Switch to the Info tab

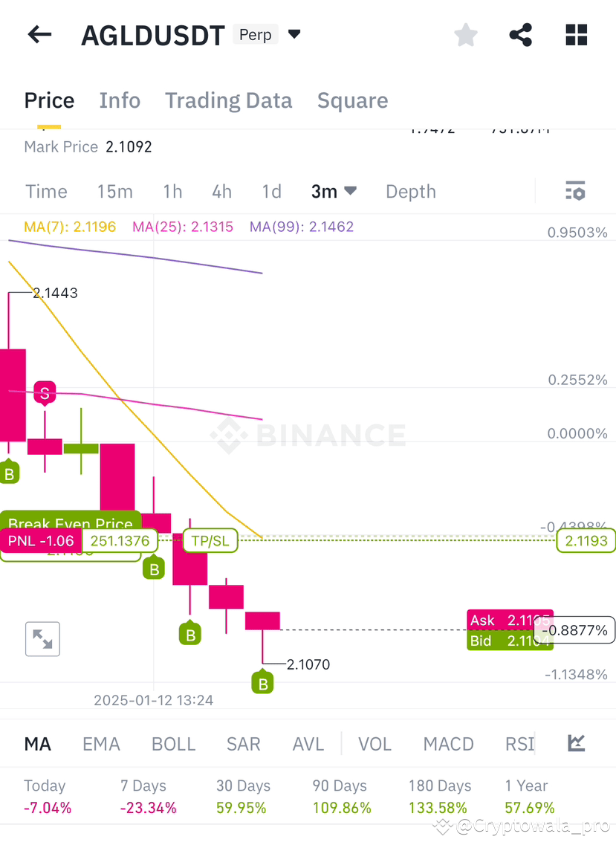pos(120,100)
